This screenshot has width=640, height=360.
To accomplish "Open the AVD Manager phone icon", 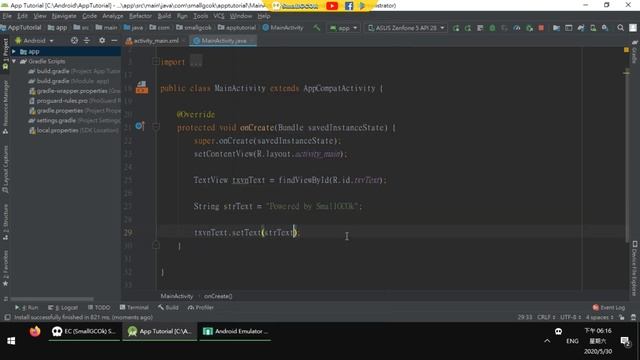I will 593,28.
